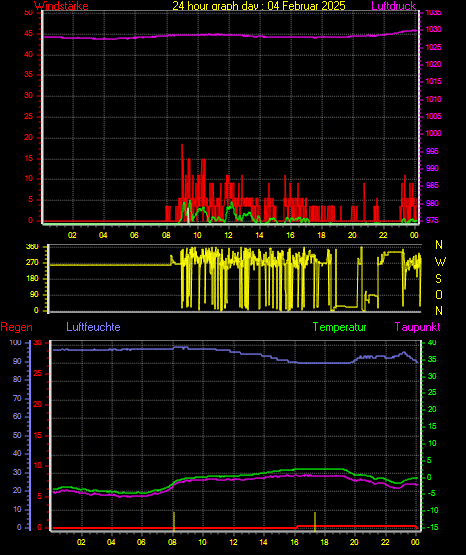Click the yellow marker near 17 on rain graph
The width and height of the screenshot is (466, 555).
[315, 521]
